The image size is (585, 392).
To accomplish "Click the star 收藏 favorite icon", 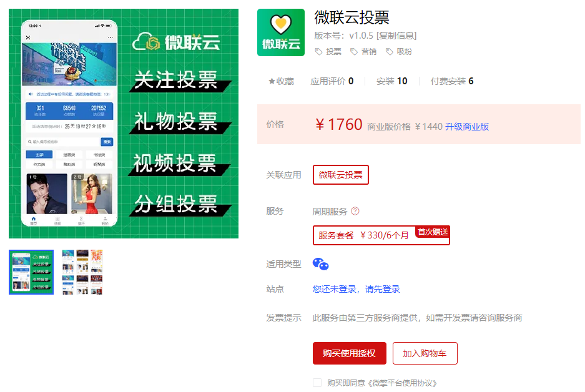I will tap(272, 81).
